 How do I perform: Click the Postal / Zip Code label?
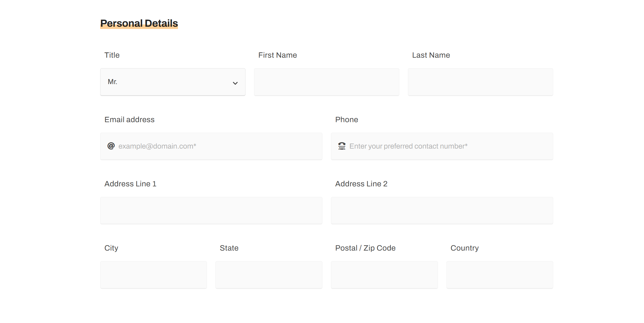point(365,248)
